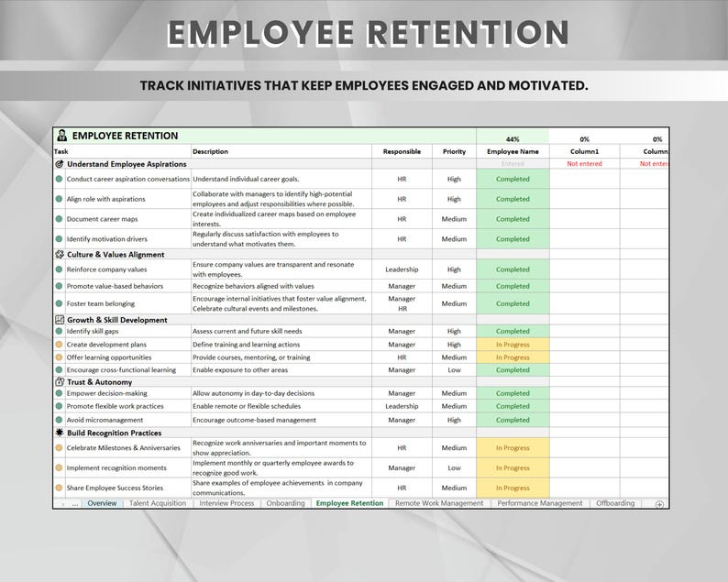This screenshot has width=728, height=582.
Task: Click orange status dot for Create development plans
Action: click(x=59, y=345)
